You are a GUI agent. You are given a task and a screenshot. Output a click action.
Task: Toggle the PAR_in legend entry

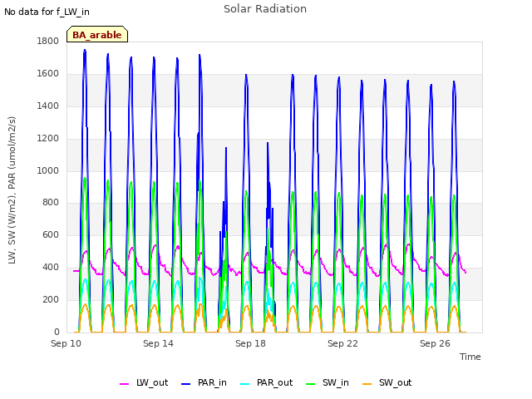pyautogui.click(x=204, y=382)
